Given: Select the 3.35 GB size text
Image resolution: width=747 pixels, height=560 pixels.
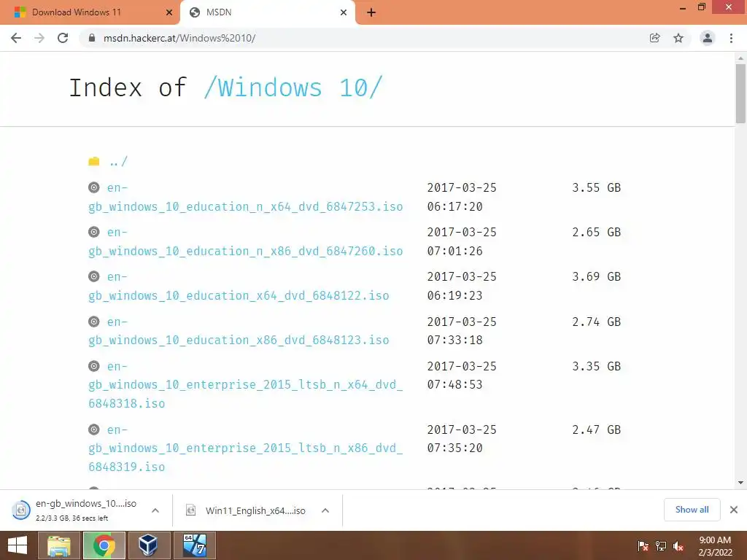Looking at the screenshot, I should coord(597,366).
